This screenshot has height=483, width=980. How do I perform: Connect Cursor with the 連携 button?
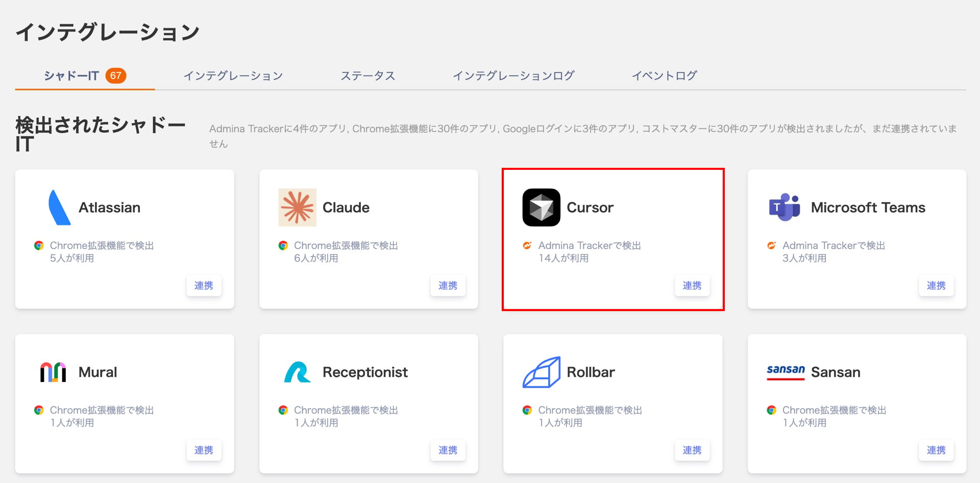point(692,286)
